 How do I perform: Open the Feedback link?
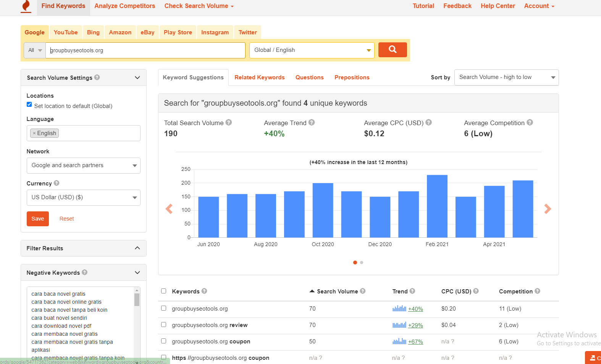click(x=457, y=6)
